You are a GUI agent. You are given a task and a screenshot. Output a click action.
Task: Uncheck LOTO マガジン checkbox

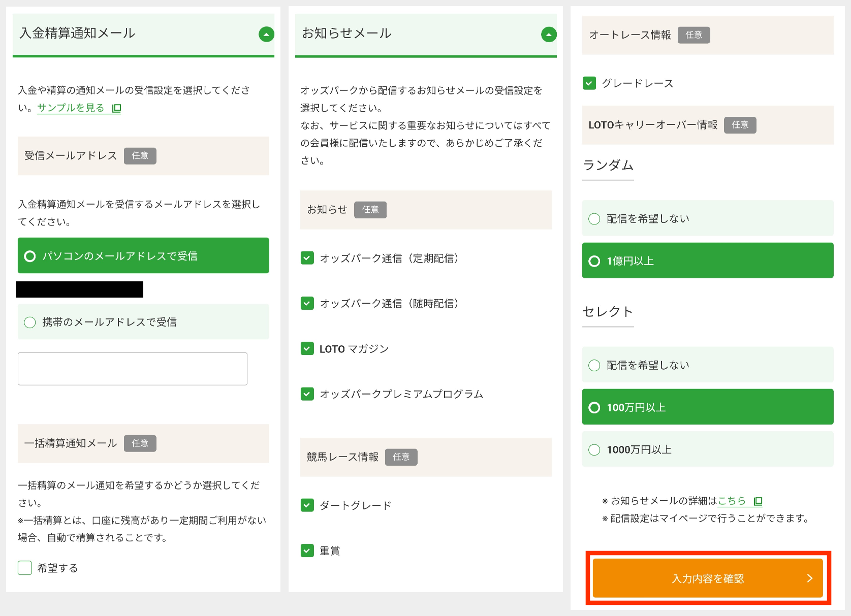pos(307,348)
